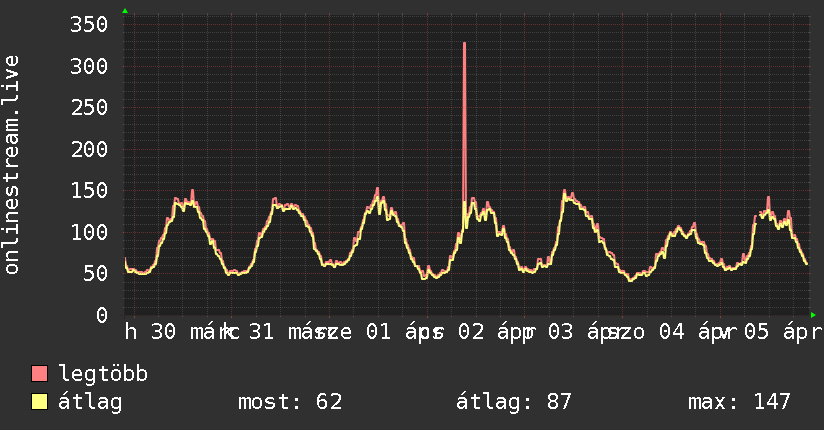This screenshot has height=430, width=824.
Task: Click the x-axis date label 05
Action: (756, 332)
